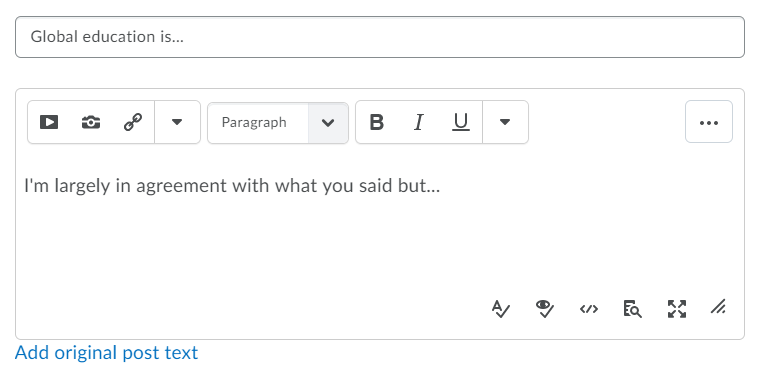Toggle Underline formatting
The width and height of the screenshot is (758, 370).
click(x=461, y=122)
